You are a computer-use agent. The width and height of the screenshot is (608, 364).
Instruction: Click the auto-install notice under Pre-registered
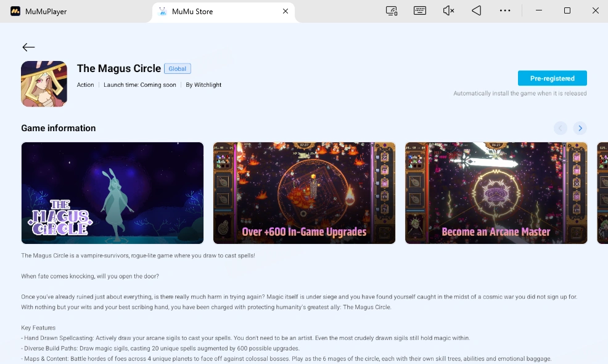pos(520,94)
